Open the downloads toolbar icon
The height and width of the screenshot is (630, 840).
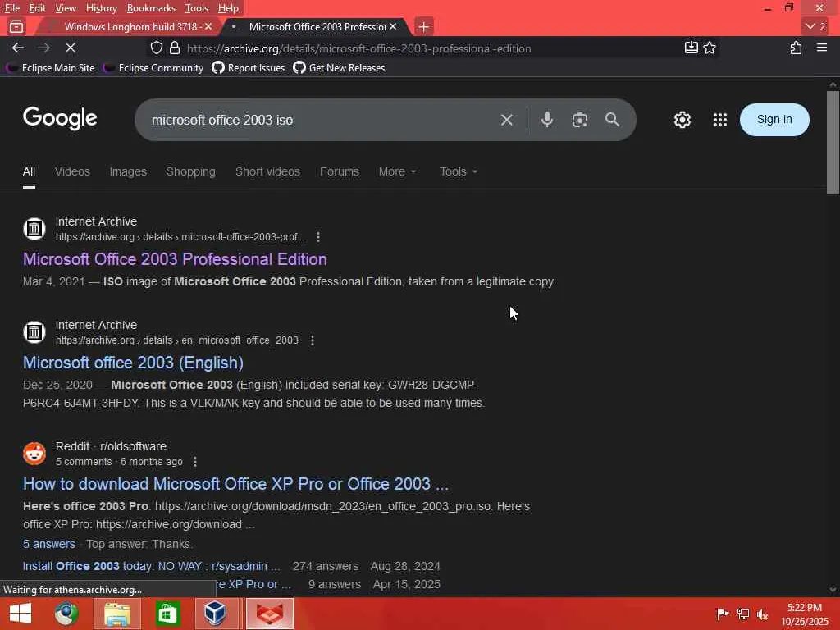(691, 48)
